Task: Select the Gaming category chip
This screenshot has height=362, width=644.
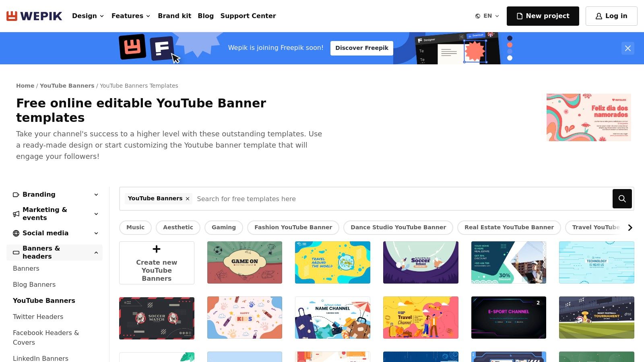Action: [224, 228]
